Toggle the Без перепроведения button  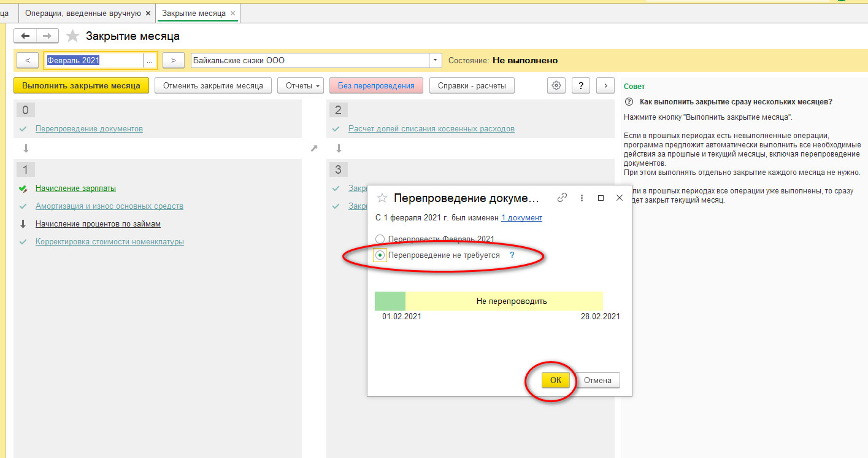tap(376, 85)
